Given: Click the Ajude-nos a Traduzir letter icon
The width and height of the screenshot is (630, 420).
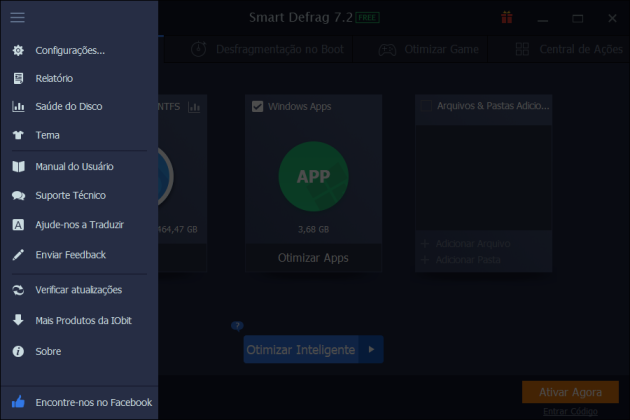Looking at the screenshot, I should click(x=18, y=225).
